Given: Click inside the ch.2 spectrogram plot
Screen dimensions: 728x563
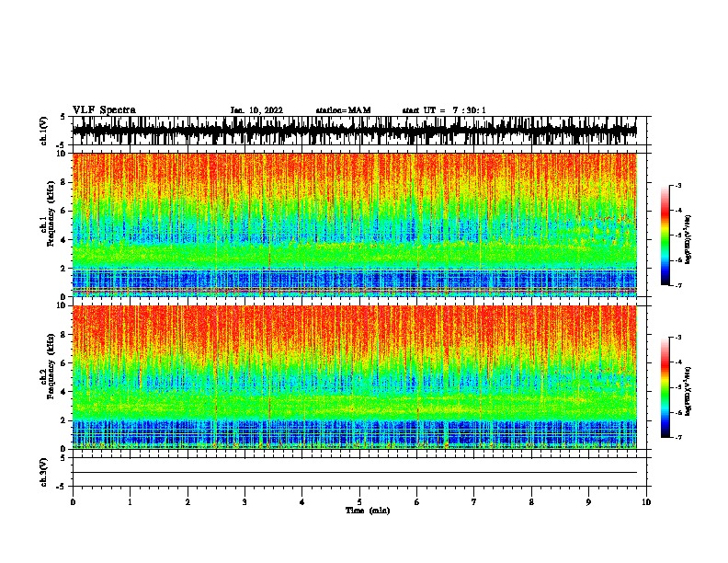Looking at the screenshot, I should click(354, 377).
